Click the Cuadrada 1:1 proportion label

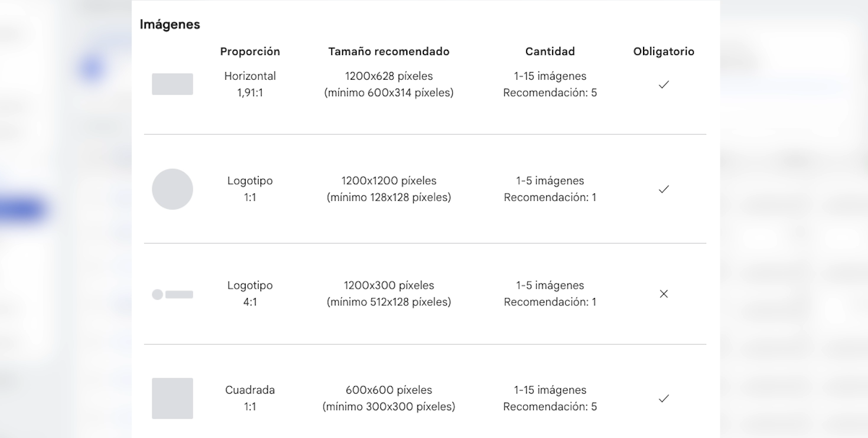(250, 398)
